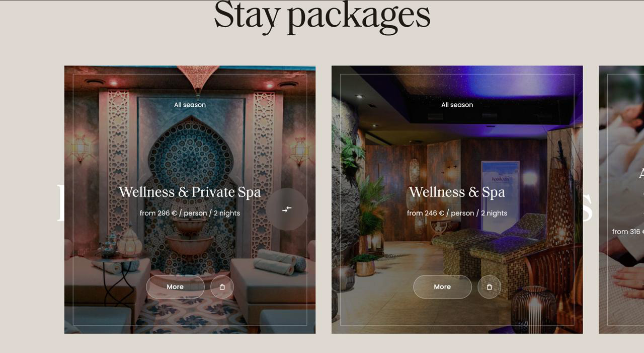Select the Wellness & Private Spa title

pyautogui.click(x=190, y=192)
